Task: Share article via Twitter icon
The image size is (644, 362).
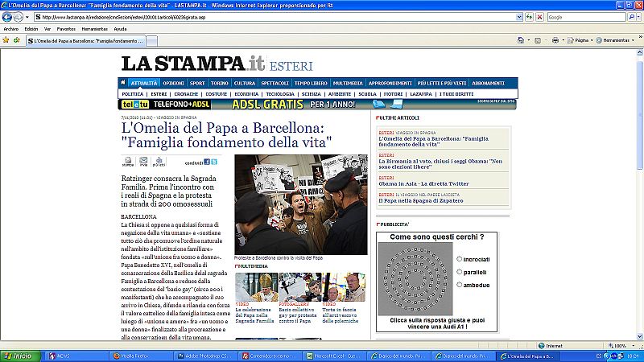Action: click(214, 162)
